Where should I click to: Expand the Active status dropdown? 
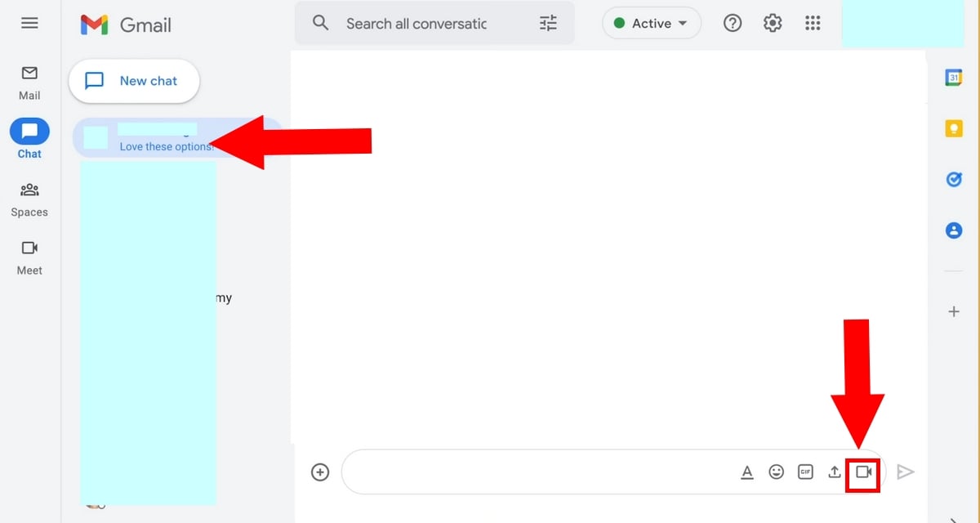(x=652, y=24)
